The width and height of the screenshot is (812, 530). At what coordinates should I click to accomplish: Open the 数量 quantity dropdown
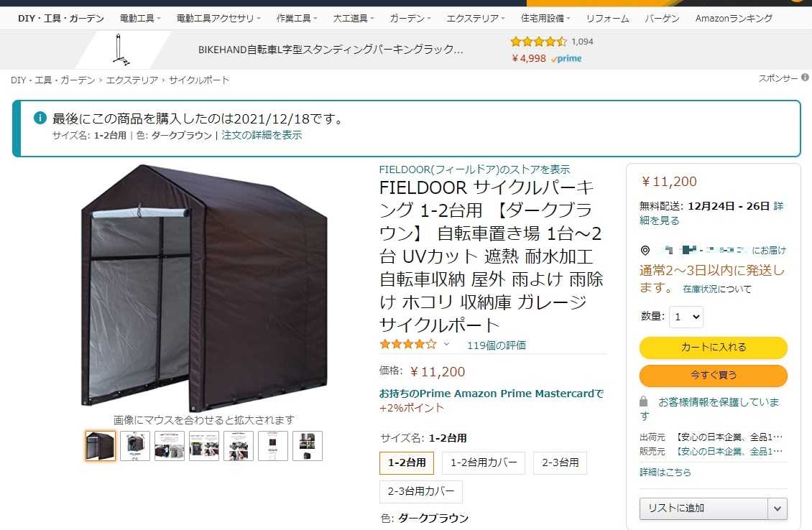pos(686,317)
